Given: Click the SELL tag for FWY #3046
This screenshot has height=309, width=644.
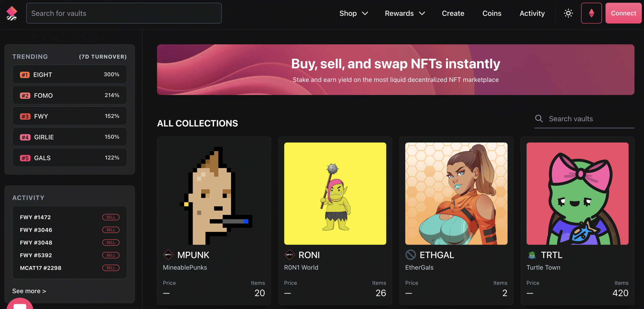Looking at the screenshot, I should (x=111, y=230).
